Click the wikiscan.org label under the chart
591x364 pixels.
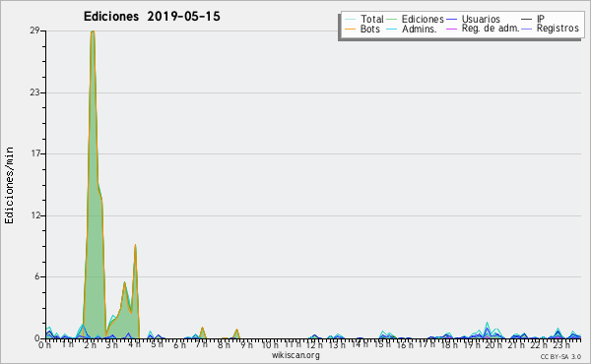(x=295, y=355)
